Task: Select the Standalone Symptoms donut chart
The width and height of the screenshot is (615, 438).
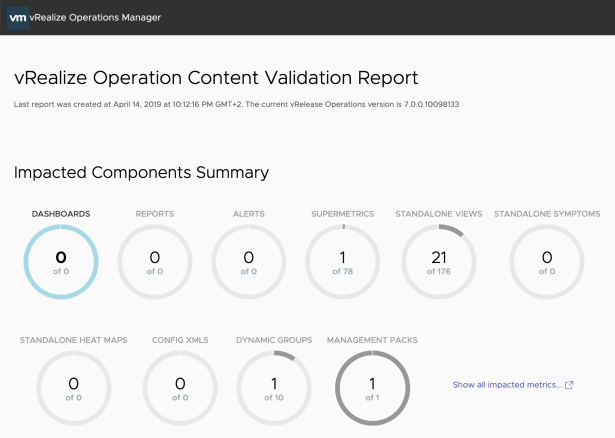Action: 547,262
